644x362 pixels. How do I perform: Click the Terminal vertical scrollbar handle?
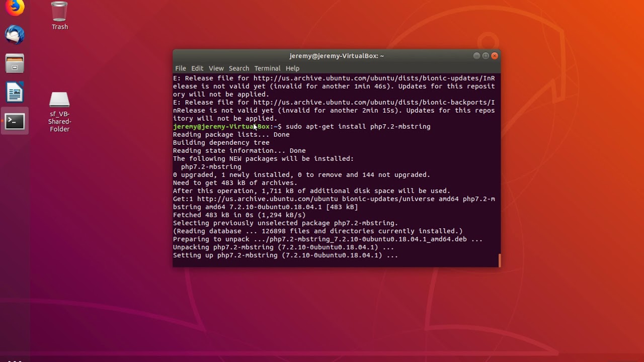coord(500,260)
